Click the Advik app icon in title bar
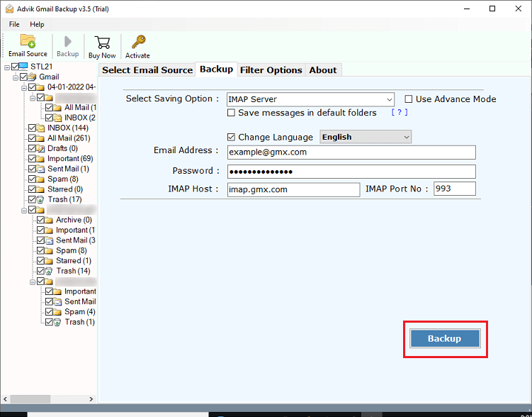Screen dimensions: 532x417 tap(9, 9)
